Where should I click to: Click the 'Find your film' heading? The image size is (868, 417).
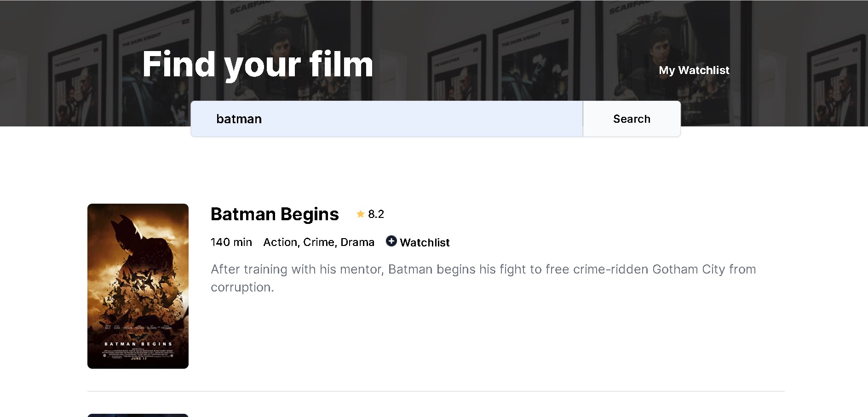(258, 64)
